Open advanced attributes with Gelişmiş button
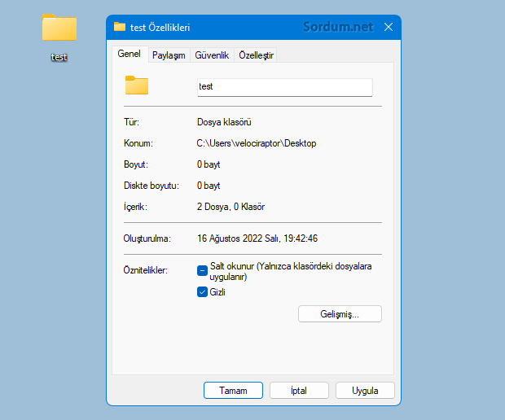This screenshot has height=420, width=505. coord(340,313)
